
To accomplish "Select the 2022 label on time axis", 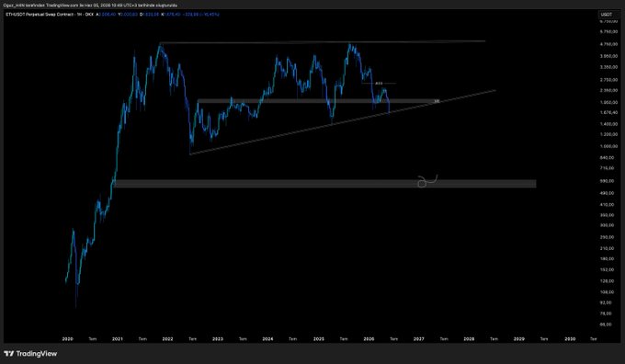I will pos(167,339).
